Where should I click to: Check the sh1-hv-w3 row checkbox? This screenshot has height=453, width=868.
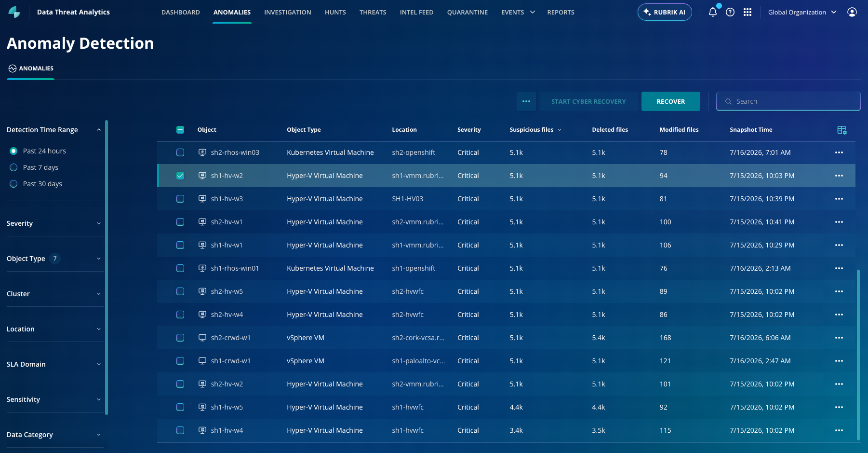(180, 199)
